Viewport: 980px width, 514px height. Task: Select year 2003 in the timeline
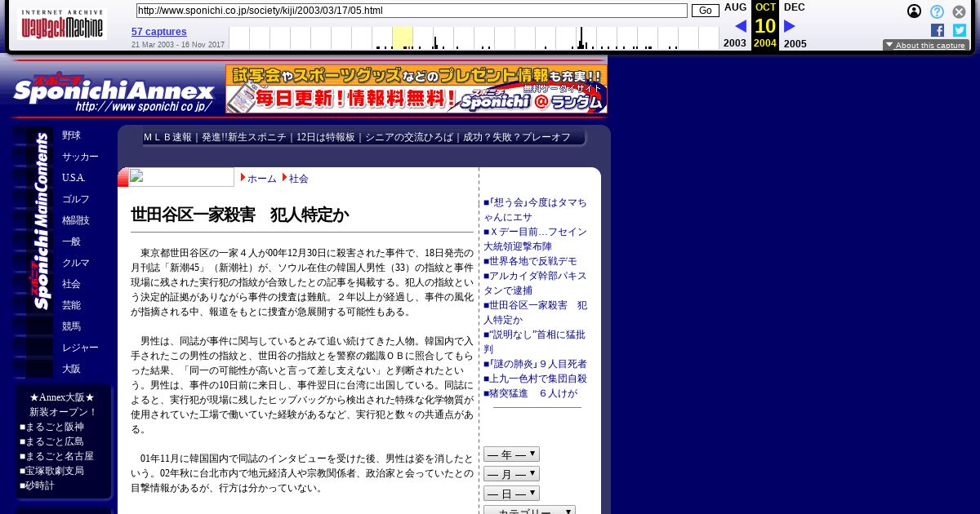pyautogui.click(x=735, y=43)
